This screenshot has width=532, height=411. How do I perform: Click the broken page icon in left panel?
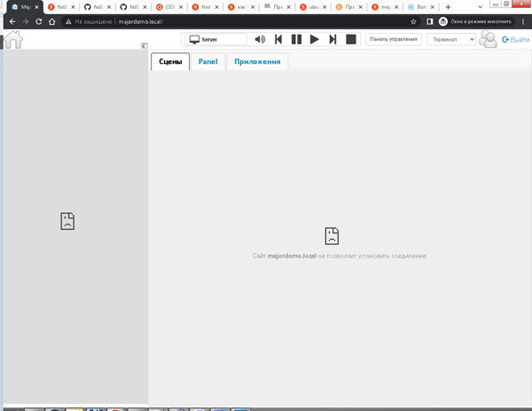pos(67,221)
